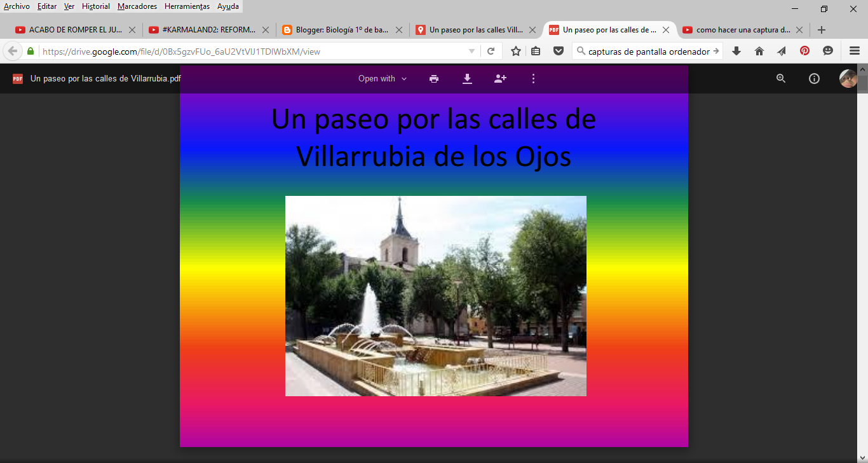Expand the Open with dropdown

383,79
